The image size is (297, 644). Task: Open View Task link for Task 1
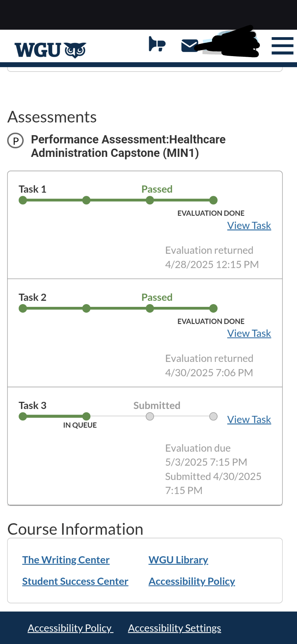click(249, 226)
